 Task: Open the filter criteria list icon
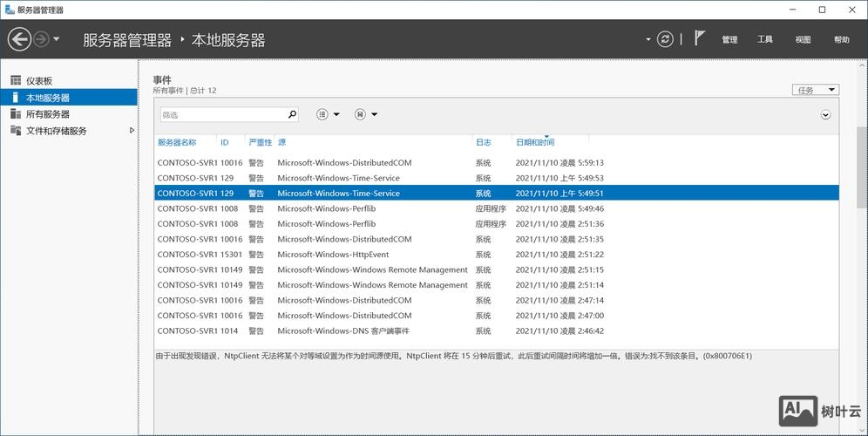(322, 114)
